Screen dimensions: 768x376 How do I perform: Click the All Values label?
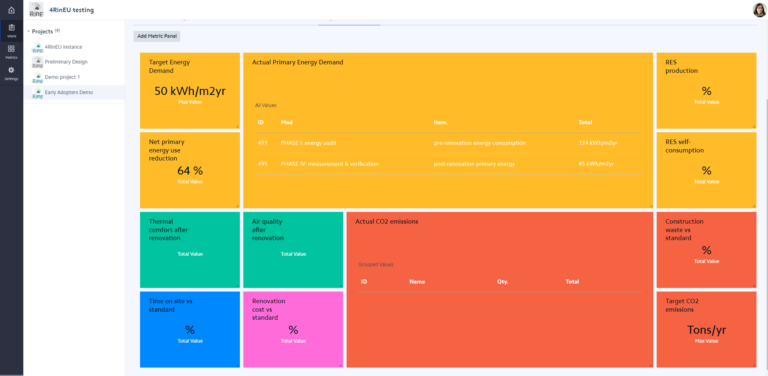(266, 105)
